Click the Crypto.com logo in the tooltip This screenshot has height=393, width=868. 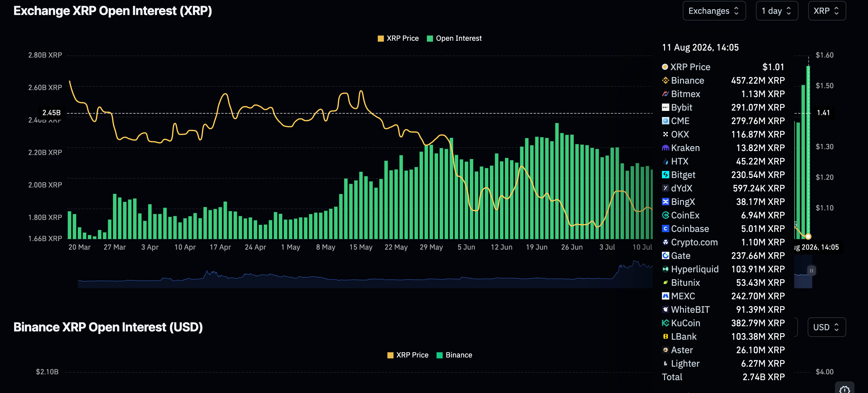[665, 242]
